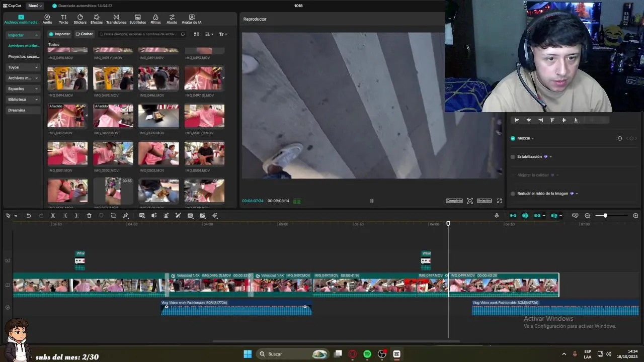
Task: Enable the Estabilización checkbox
Action: click(x=513, y=157)
